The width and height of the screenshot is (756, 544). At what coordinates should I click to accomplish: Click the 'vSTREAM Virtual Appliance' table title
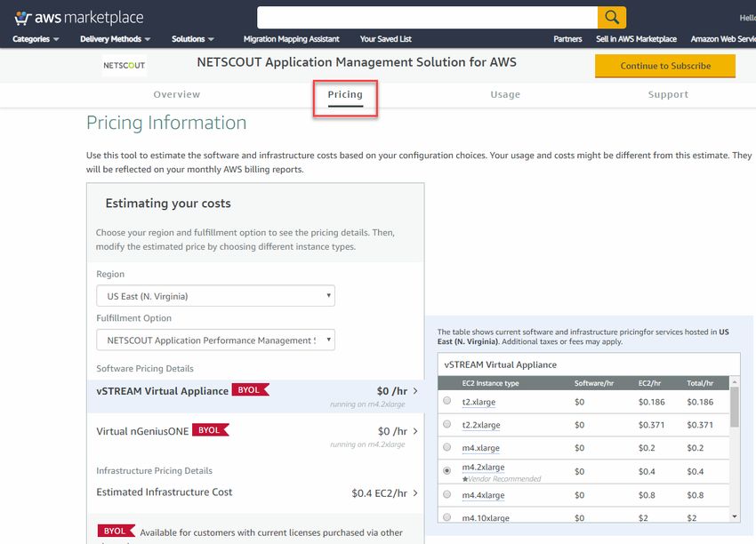click(501, 364)
